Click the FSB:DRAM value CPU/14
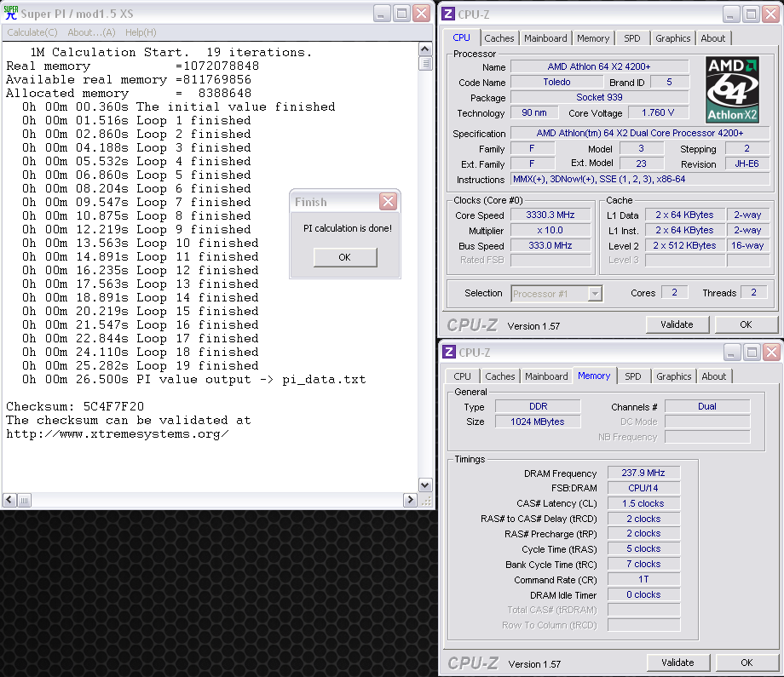 (x=643, y=488)
